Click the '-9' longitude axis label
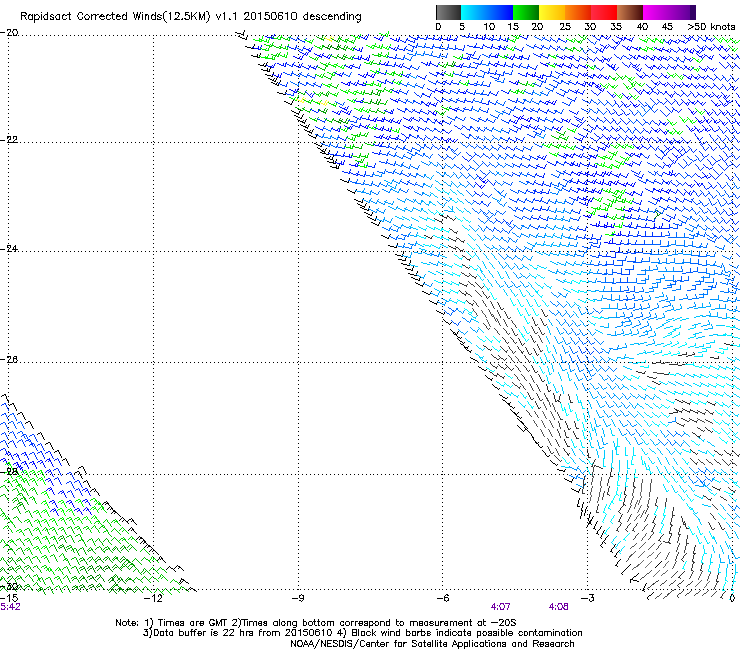Viewport: 740px width, 650px height. (298, 598)
